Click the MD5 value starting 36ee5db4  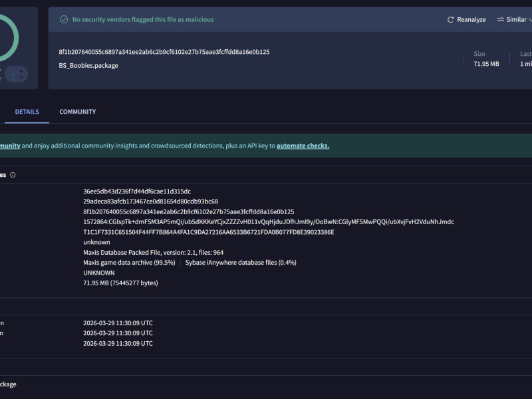[x=137, y=192]
